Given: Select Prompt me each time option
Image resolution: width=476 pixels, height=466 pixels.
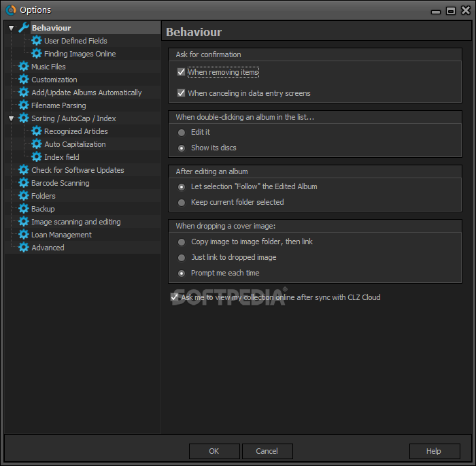Looking at the screenshot, I should (x=182, y=273).
